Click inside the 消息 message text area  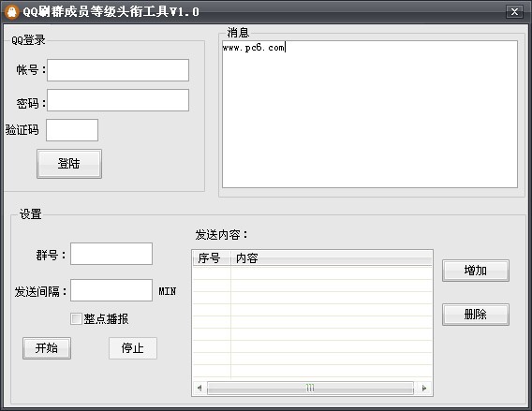[x=370, y=114]
